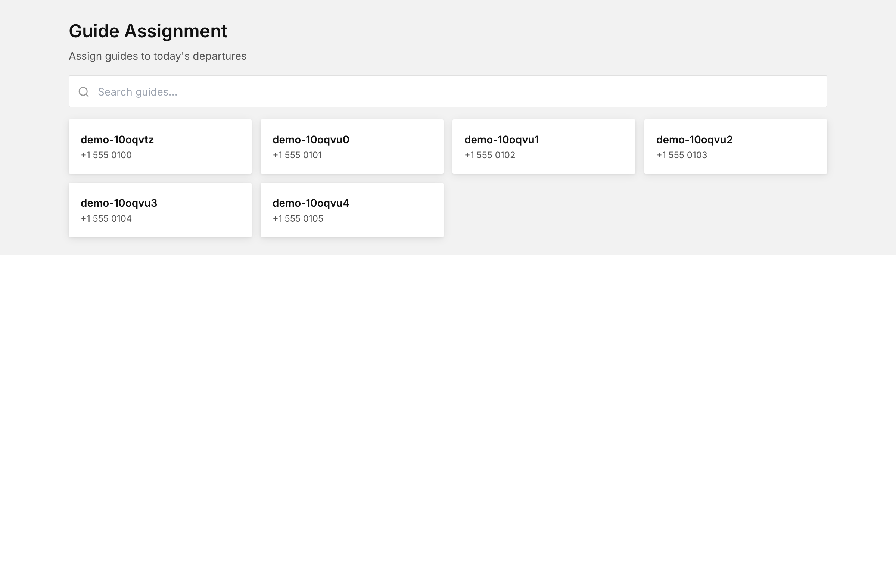Screen dimensions: 896x588
Task: Select guide card demo-10oqvu4
Action: [x=352, y=210]
